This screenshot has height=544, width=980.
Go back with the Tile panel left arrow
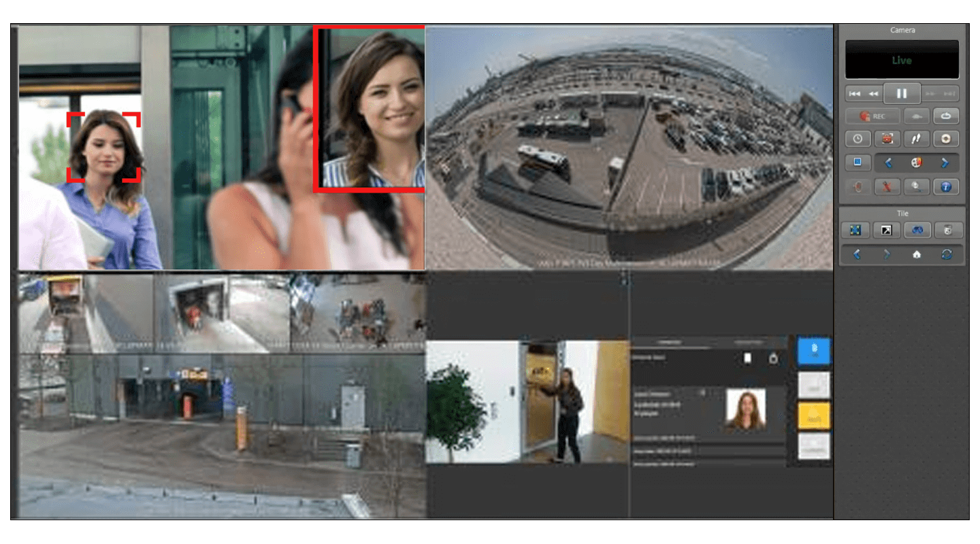tap(857, 254)
